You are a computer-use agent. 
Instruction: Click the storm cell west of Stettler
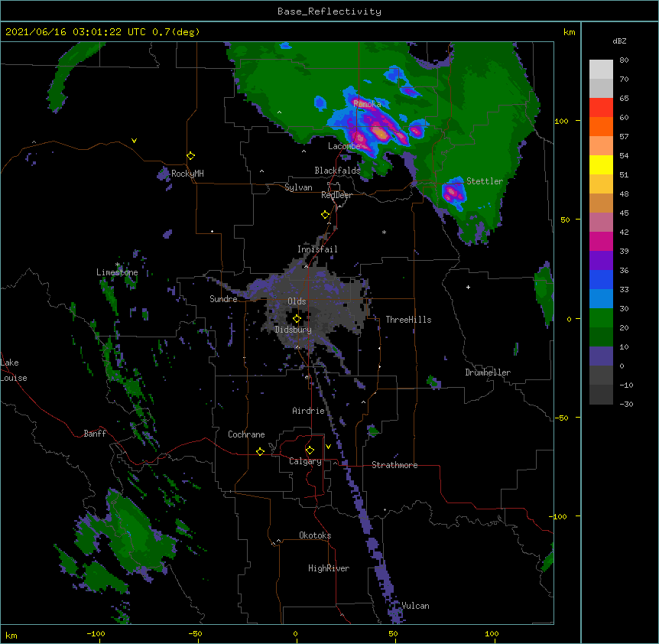click(x=453, y=194)
